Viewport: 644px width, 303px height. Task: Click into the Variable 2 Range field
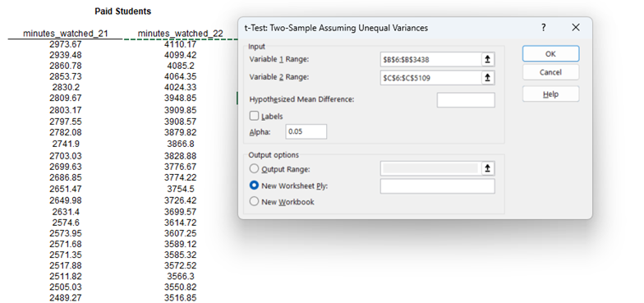coord(430,77)
